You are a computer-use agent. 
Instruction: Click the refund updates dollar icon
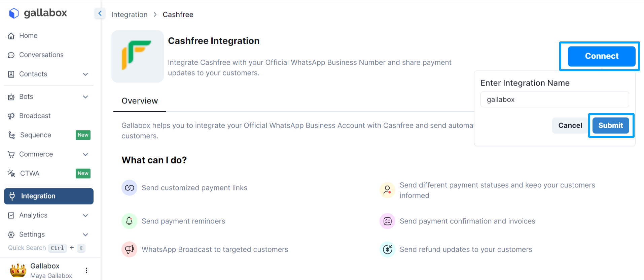coord(387,249)
